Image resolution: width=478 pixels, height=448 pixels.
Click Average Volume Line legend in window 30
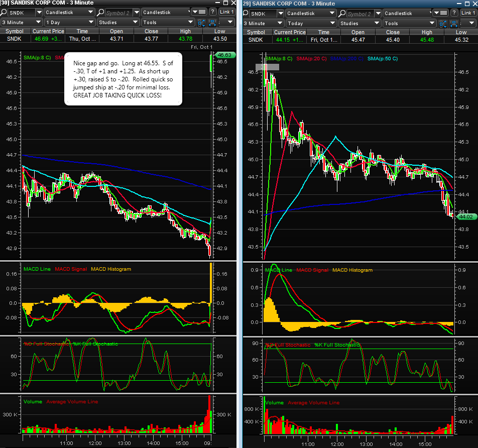pyautogui.click(x=72, y=402)
